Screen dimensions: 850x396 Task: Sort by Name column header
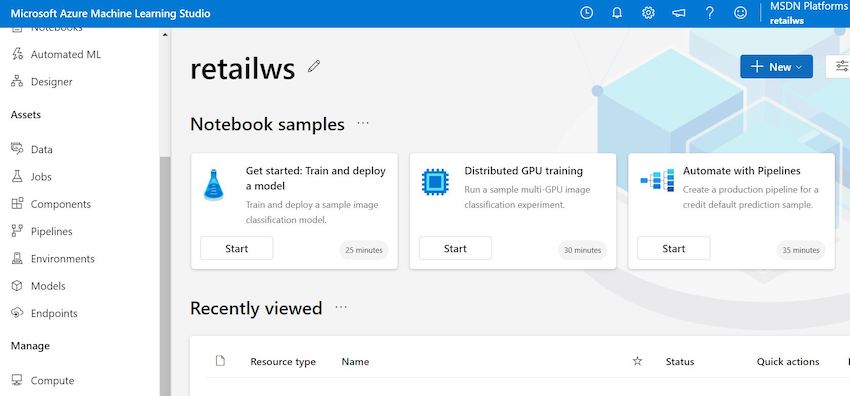tap(355, 361)
